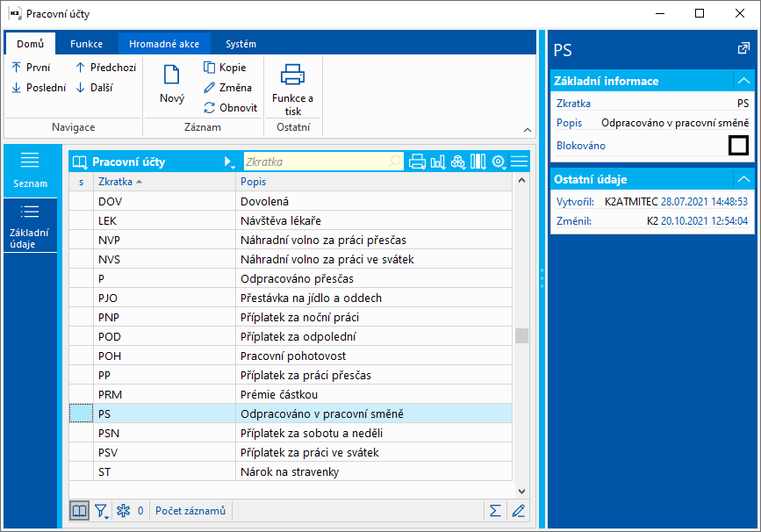
Task: Select the POH Pracovní pohotovost row
Action: (x=291, y=356)
